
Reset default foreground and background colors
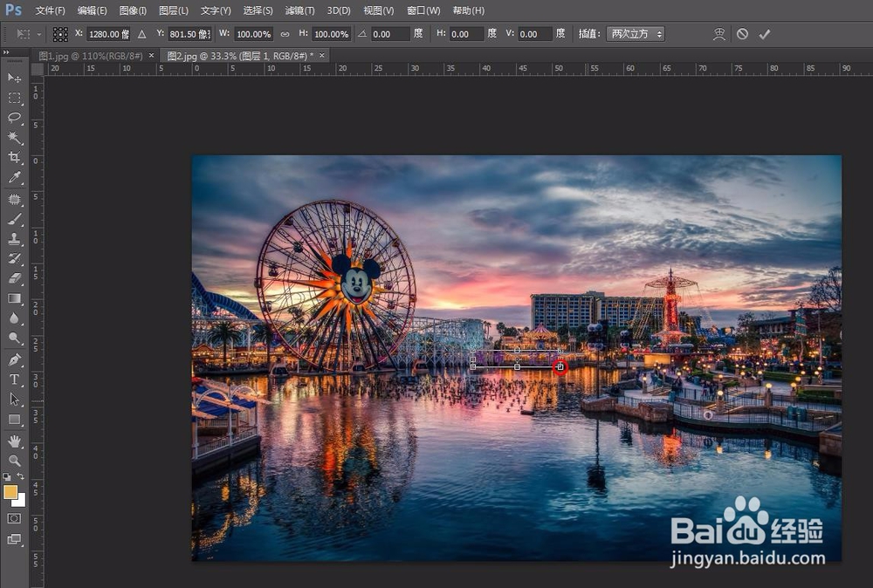(7, 476)
